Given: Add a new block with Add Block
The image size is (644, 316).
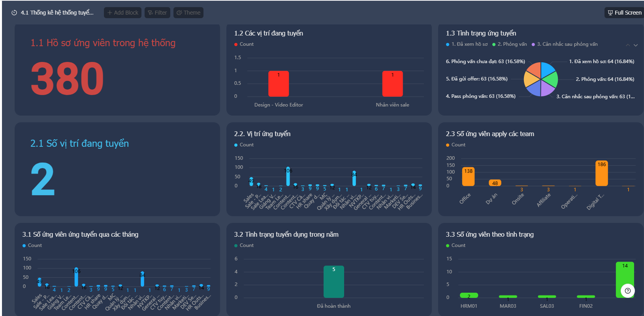Looking at the screenshot, I should coord(123,13).
